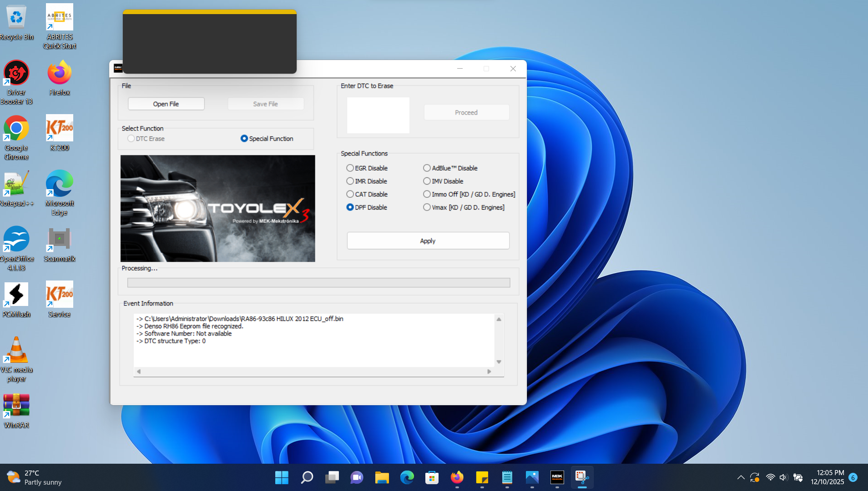This screenshot has width=868, height=491.
Task: Select Immo Off KD/GD engines option
Action: (427, 194)
